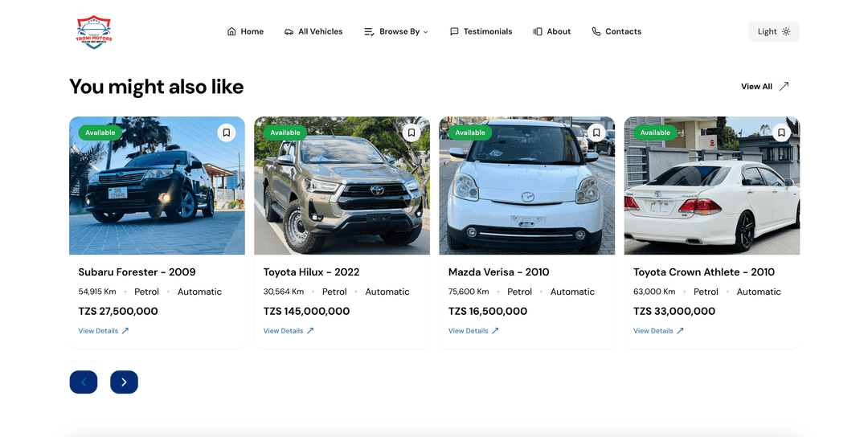This screenshot has height=437, width=868.
Task: Open the Subaru Forester photo
Action: [157, 186]
